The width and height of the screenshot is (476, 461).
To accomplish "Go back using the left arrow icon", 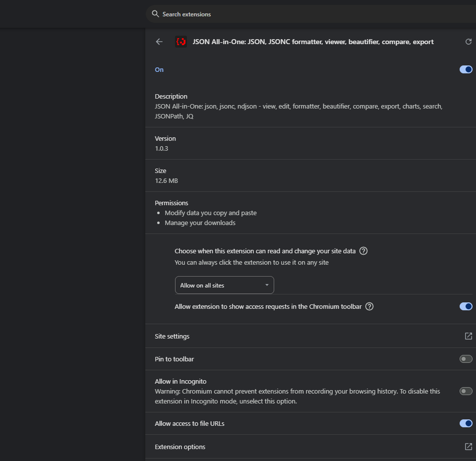I will coord(159,42).
